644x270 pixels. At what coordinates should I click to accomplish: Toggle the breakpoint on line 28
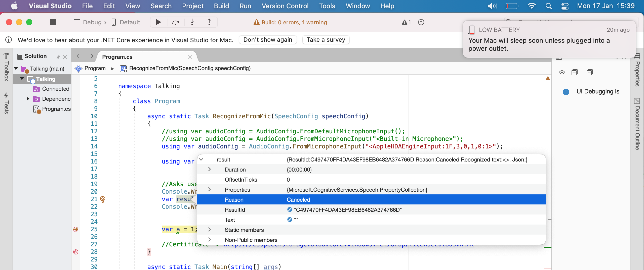coord(76,252)
